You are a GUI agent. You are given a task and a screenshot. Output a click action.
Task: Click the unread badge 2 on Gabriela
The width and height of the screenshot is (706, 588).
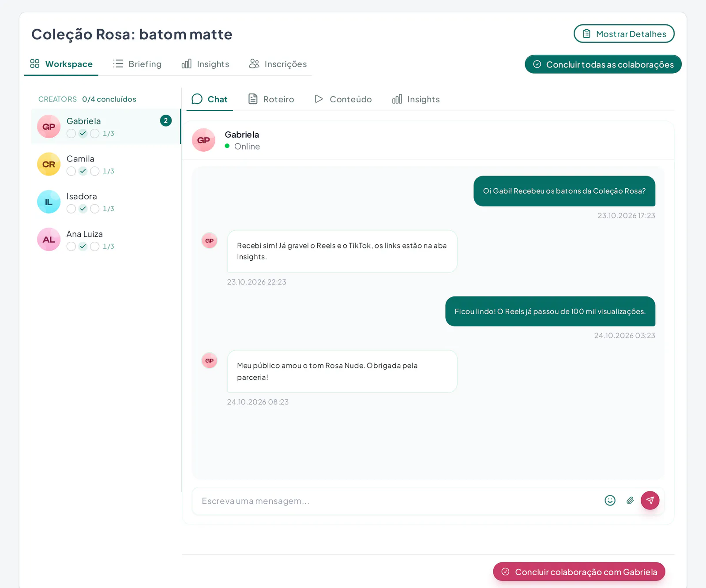pos(166,120)
